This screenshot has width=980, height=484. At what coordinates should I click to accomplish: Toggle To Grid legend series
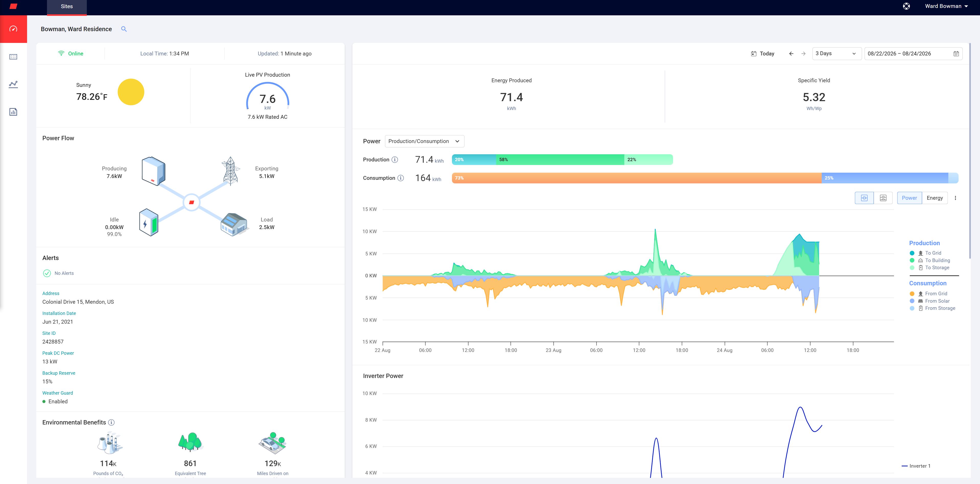926,253
